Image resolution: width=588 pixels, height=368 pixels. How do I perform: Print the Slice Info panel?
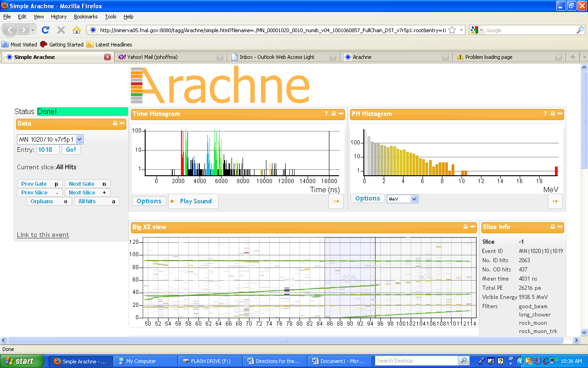(553, 227)
